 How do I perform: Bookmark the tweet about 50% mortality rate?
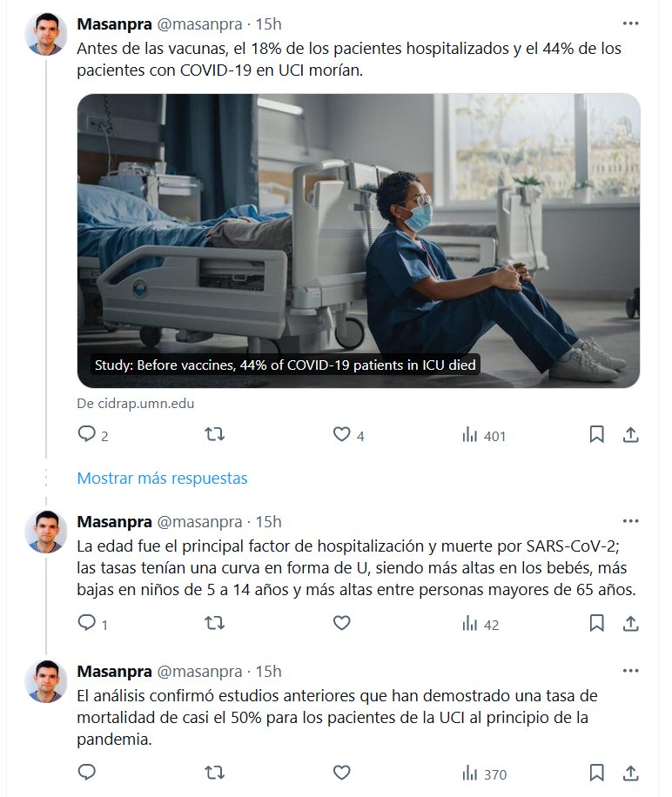point(596,773)
